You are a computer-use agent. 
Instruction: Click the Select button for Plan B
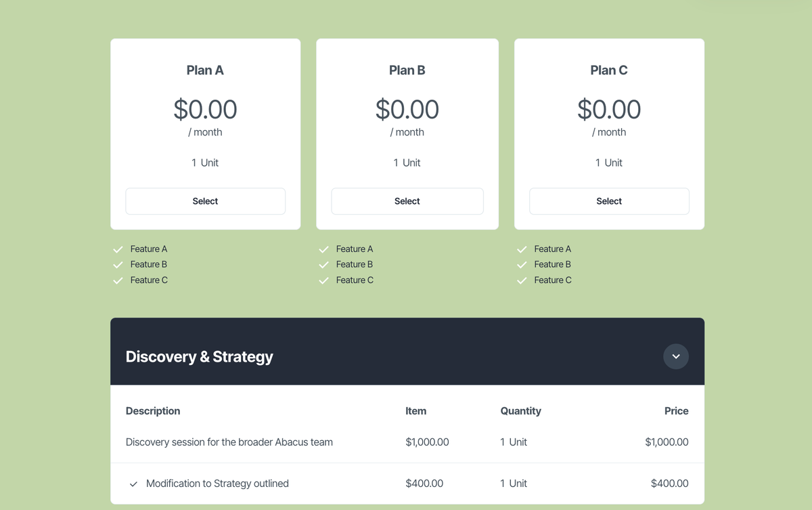(x=407, y=200)
